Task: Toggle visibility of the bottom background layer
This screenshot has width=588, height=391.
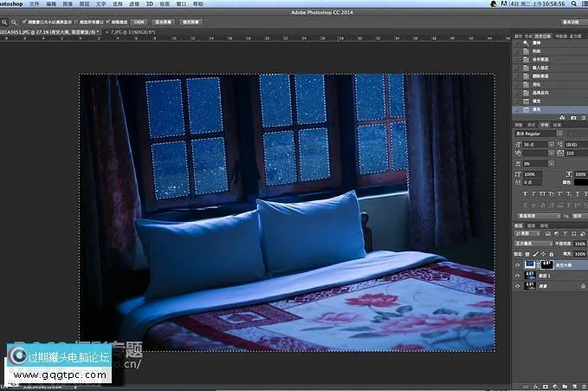Action: (518, 285)
